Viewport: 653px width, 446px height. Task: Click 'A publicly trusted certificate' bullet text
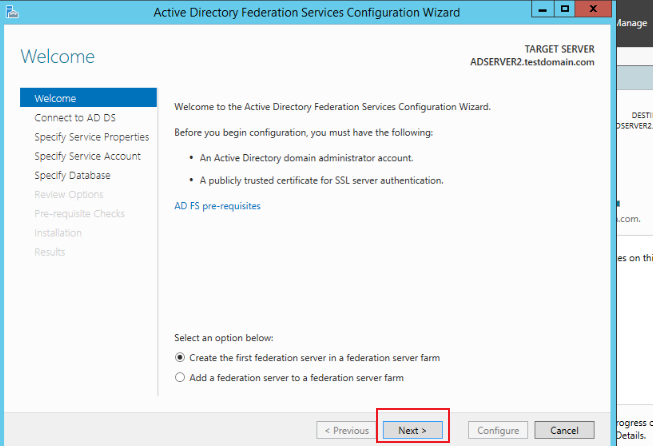322,180
